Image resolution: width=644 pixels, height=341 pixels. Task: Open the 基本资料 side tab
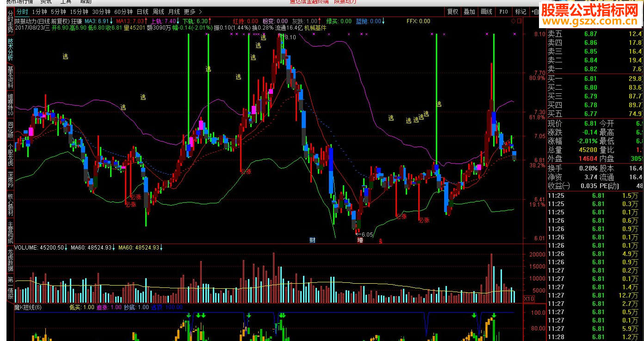[x=10, y=78]
